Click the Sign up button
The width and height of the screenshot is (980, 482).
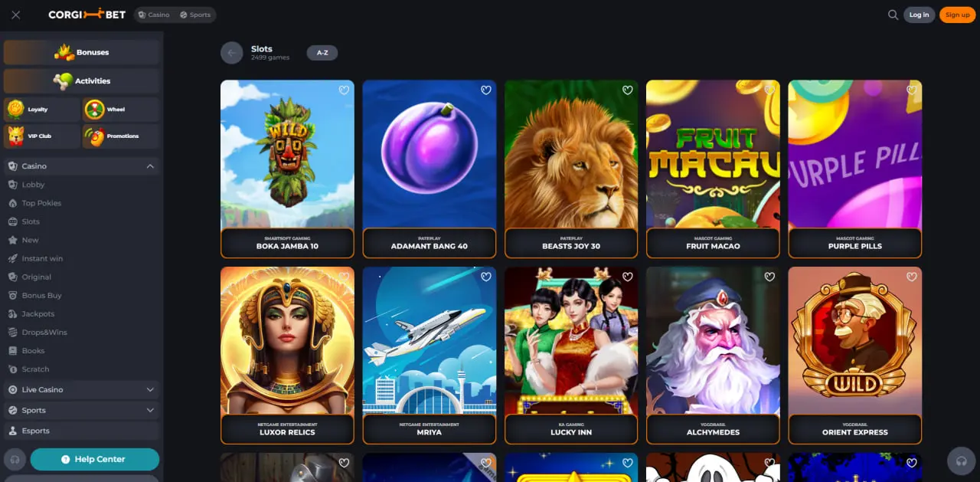coord(957,15)
